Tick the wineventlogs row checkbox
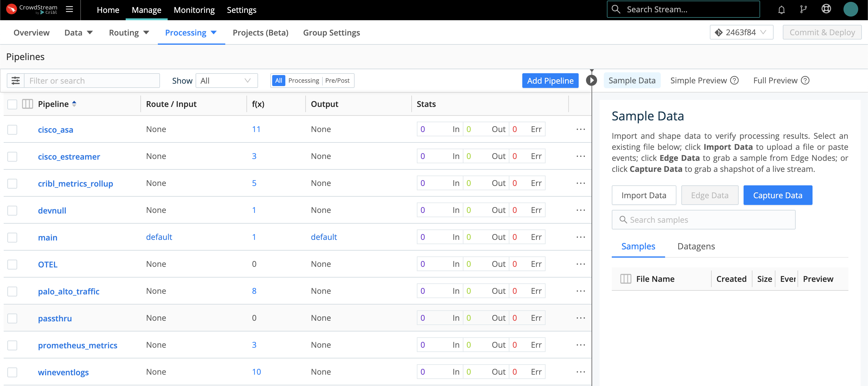The image size is (868, 386). pos(13,372)
